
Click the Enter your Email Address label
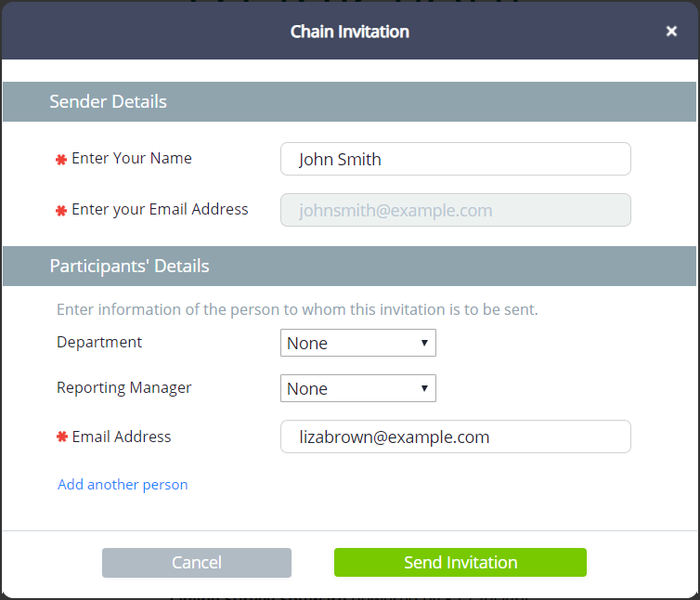point(160,210)
